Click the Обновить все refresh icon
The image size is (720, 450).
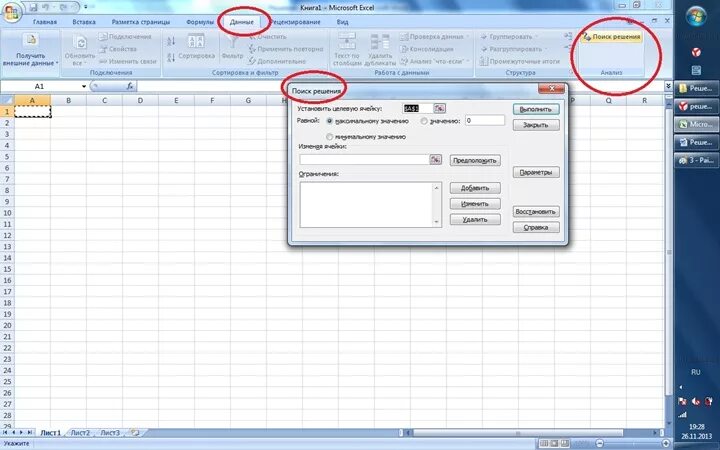pos(81,43)
